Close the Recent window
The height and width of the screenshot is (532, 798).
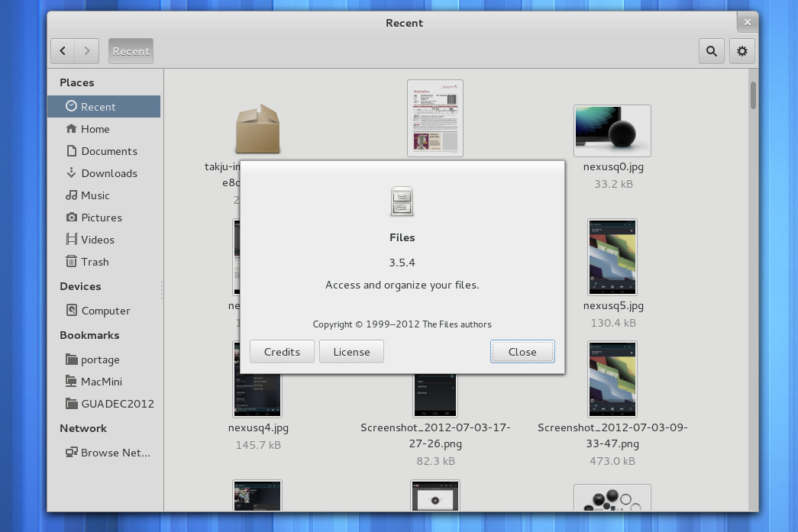pos(747,22)
